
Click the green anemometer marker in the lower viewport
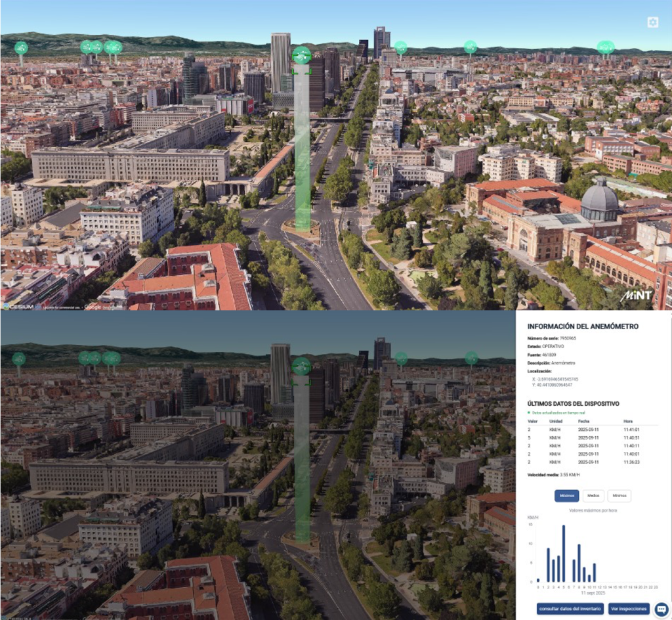point(301,366)
